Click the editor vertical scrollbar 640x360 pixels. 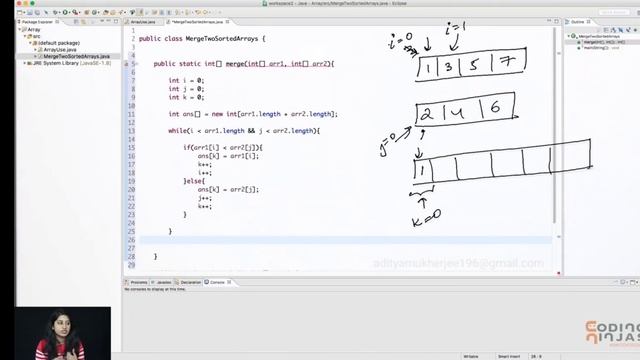click(554, 125)
